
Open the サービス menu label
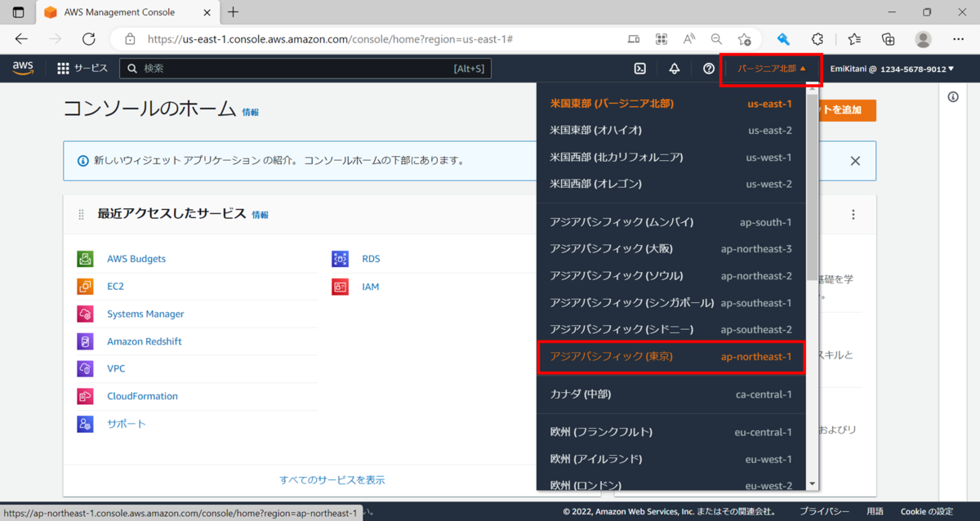(x=91, y=69)
